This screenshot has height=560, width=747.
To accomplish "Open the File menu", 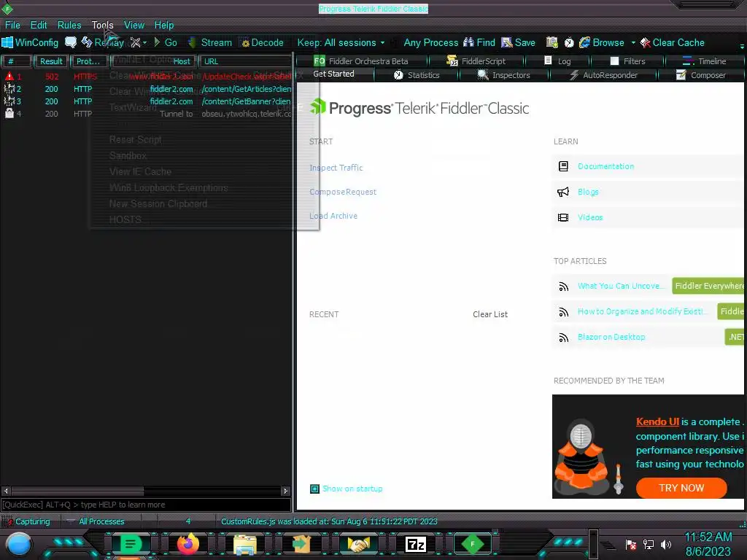I will 12,25.
